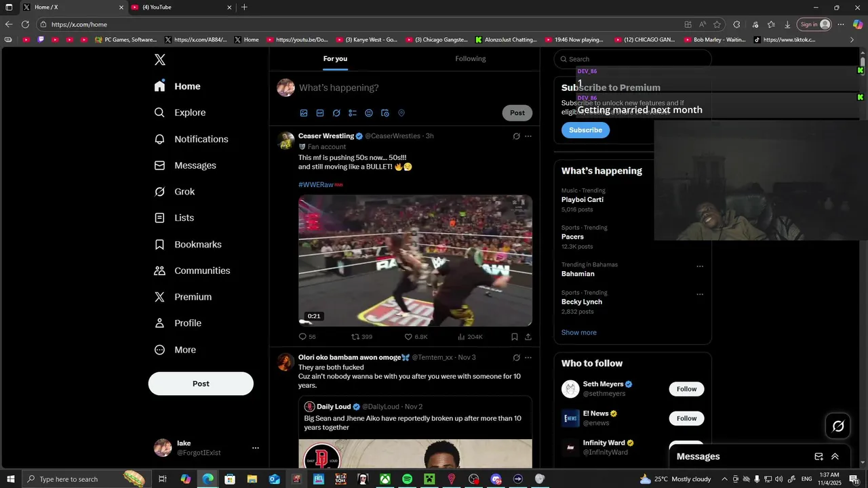Add a poll to the new post
The height and width of the screenshot is (488, 868).
pyautogui.click(x=353, y=113)
